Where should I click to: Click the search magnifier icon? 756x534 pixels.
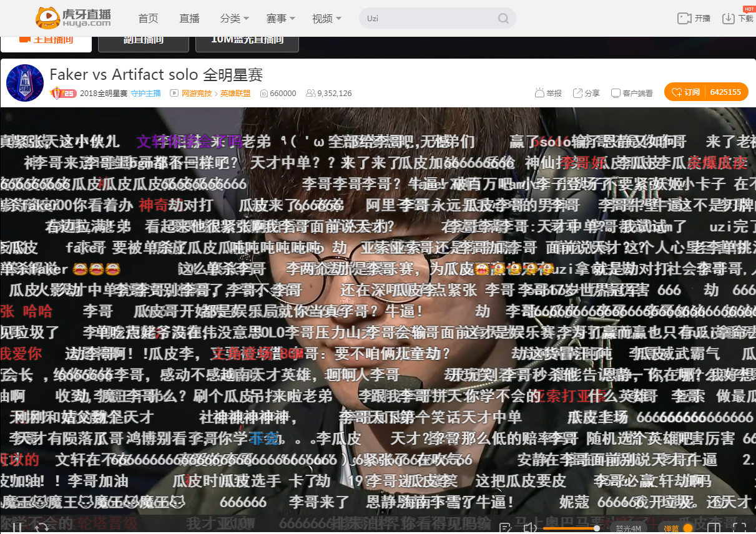click(503, 19)
